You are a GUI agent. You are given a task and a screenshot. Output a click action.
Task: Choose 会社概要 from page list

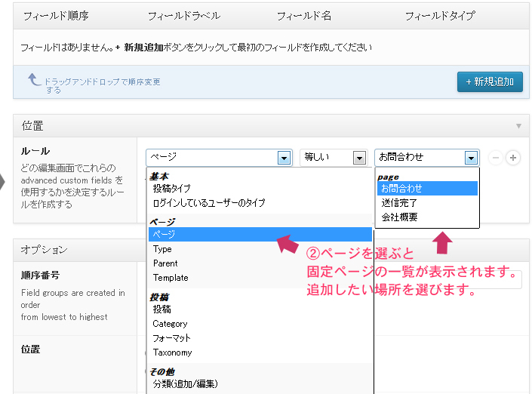tap(399, 217)
